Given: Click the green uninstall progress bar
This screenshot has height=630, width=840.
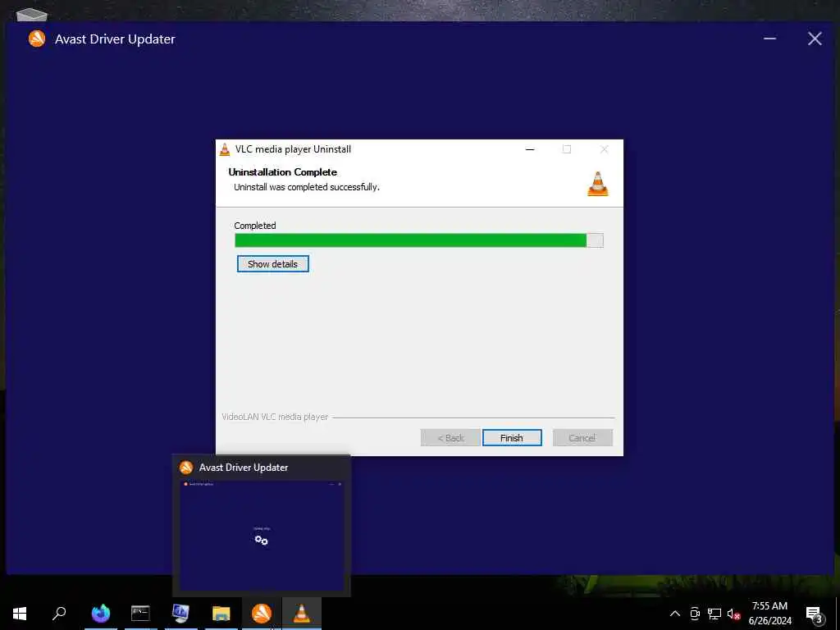Looking at the screenshot, I should coord(419,240).
